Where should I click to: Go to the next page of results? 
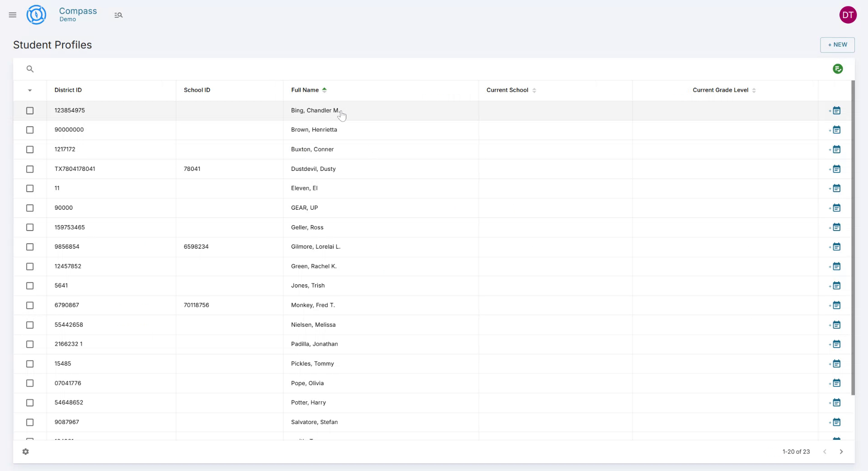(x=841, y=452)
